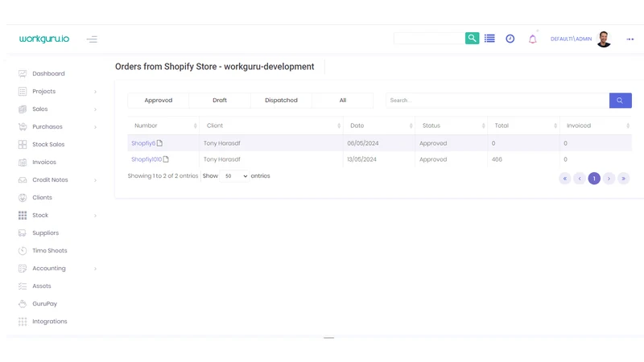The height and width of the screenshot is (362, 644).
Task: Switch to the Dispatched tab
Action: click(x=281, y=101)
